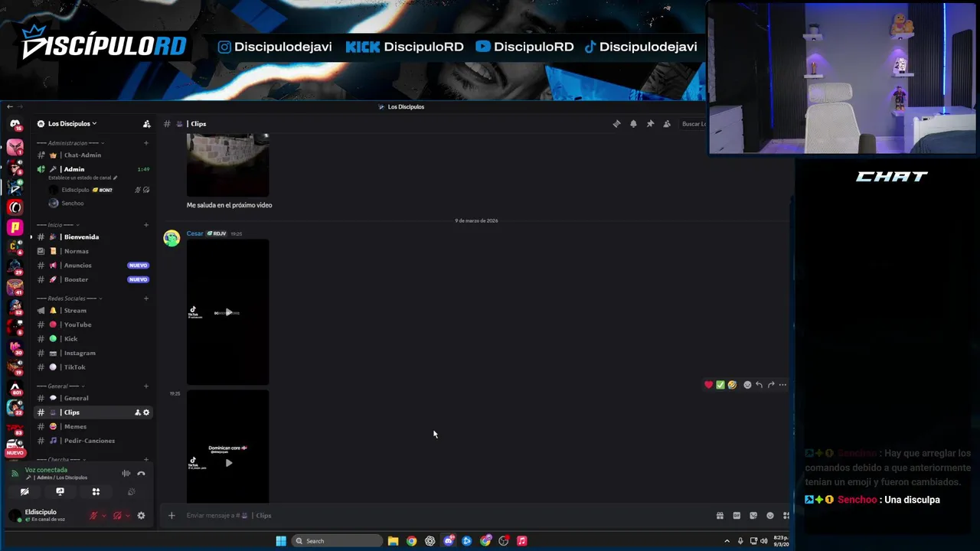This screenshot has width=980, height=551.
Task: Open Windows Start menu
Action: pos(281,541)
